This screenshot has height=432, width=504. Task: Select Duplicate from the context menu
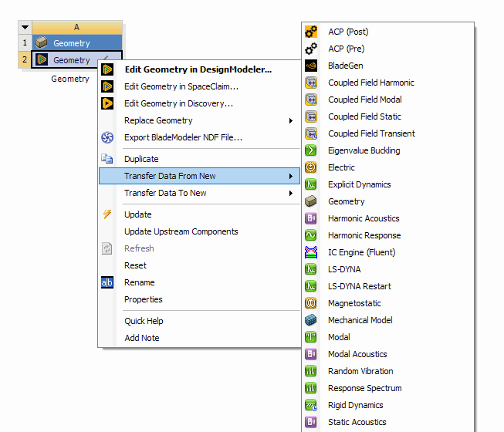point(141,159)
